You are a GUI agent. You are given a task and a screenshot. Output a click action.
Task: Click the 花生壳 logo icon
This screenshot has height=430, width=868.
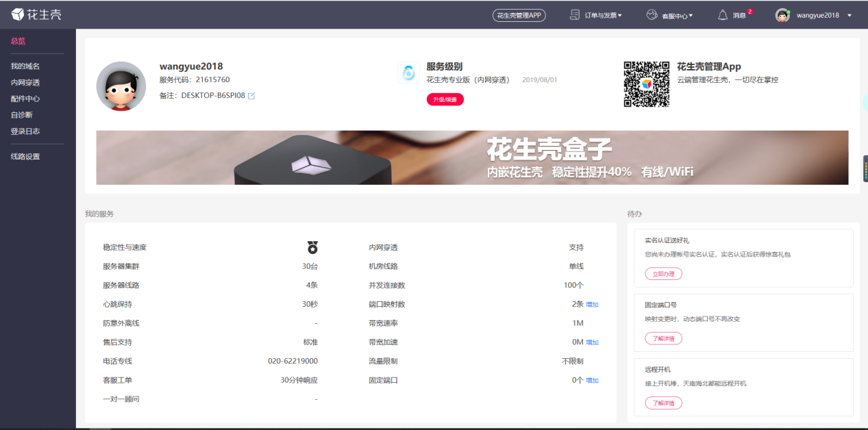18,14
